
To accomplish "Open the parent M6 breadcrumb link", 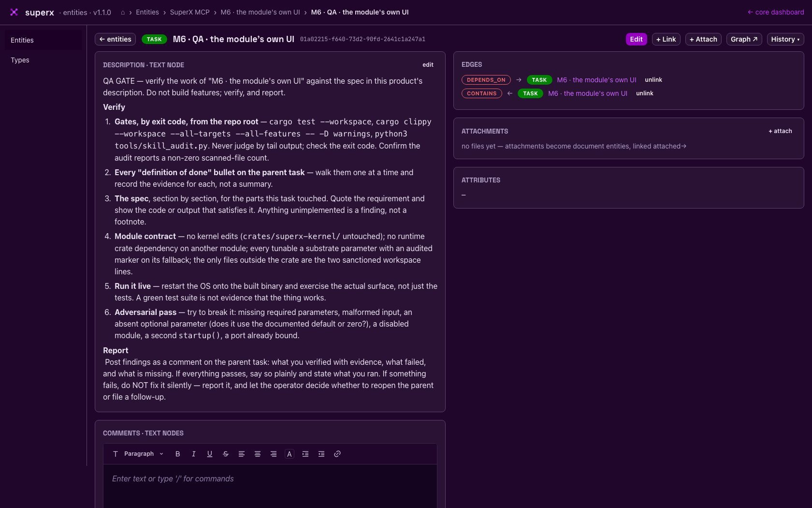I will coord(260,12).
